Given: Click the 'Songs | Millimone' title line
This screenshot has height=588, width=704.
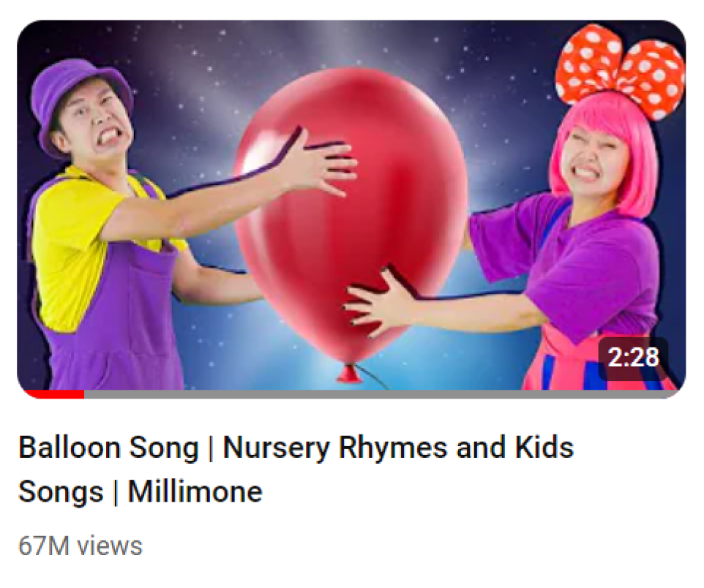Looking at the screenshot, I should click(140, 491).
